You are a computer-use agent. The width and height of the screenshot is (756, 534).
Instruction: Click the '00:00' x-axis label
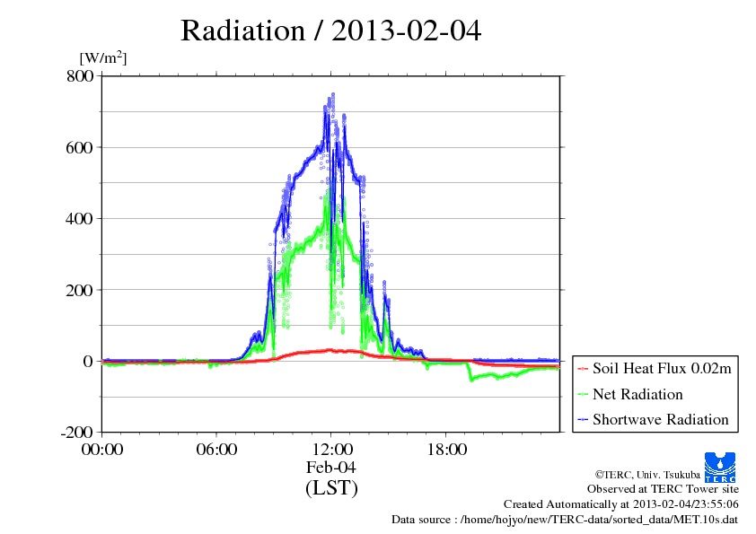102,450
